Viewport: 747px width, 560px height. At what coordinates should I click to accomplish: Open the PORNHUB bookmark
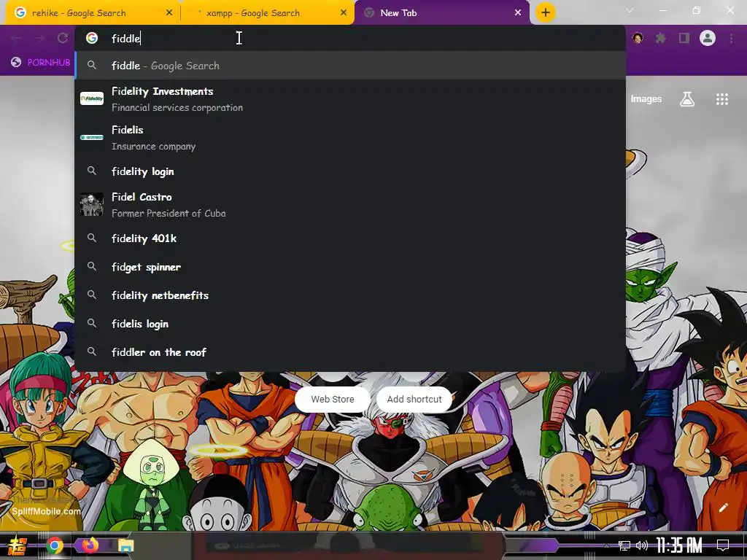pos(41,63)
